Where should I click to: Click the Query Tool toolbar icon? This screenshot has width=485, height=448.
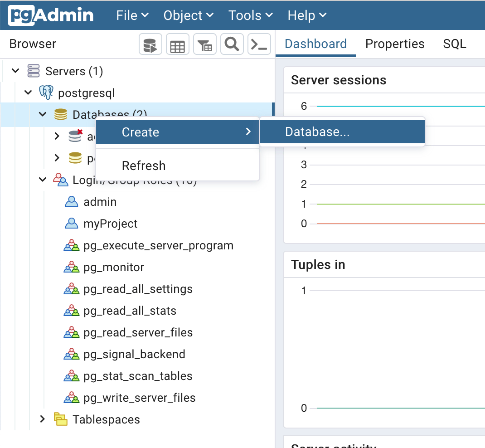click(150, 45)
